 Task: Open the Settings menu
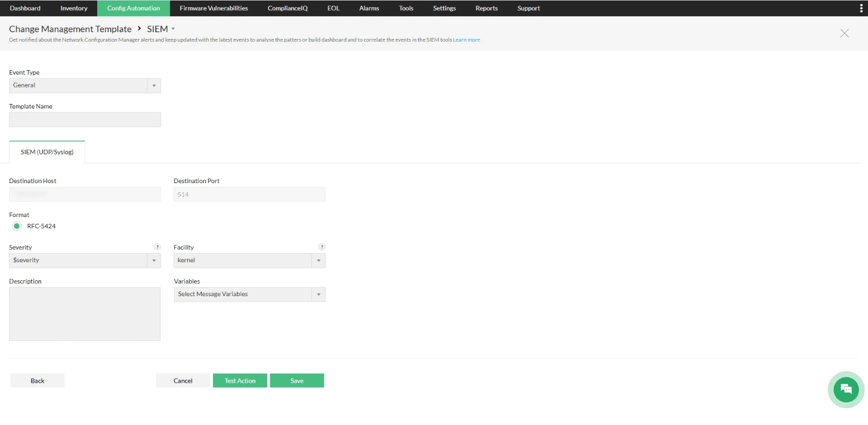444,8
